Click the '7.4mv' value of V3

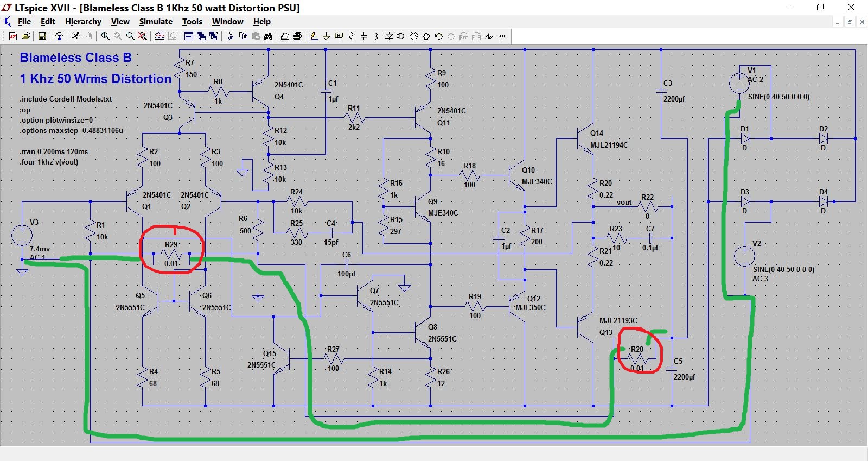click(40, 249)
